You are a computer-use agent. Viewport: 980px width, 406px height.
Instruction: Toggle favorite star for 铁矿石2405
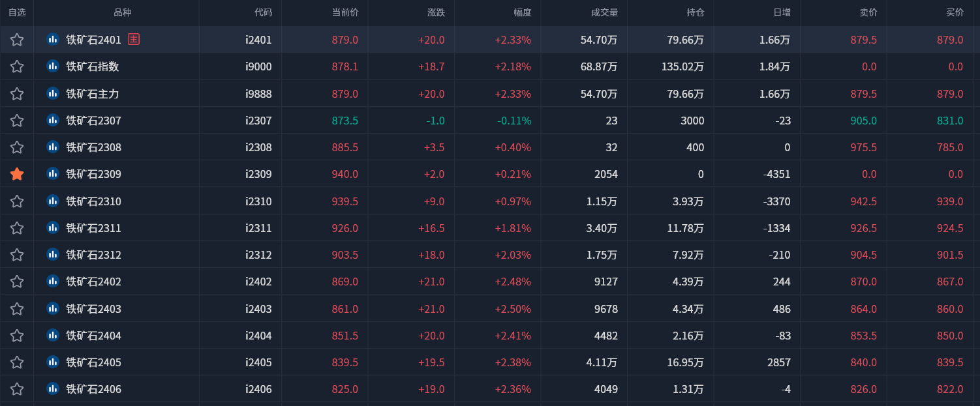click(17, 362)
